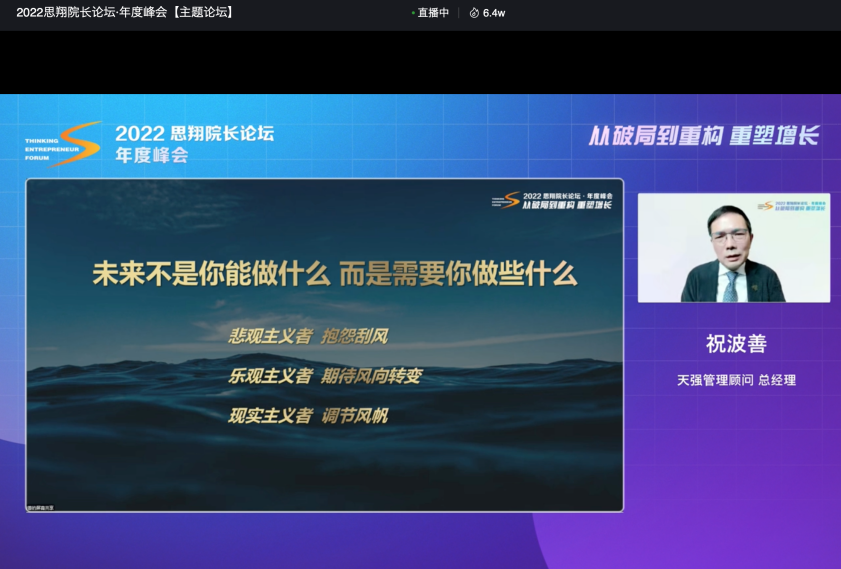Click the page title 2022思翔院长论坛·年度峰会【主题论坛】

[x=125, y=13]
